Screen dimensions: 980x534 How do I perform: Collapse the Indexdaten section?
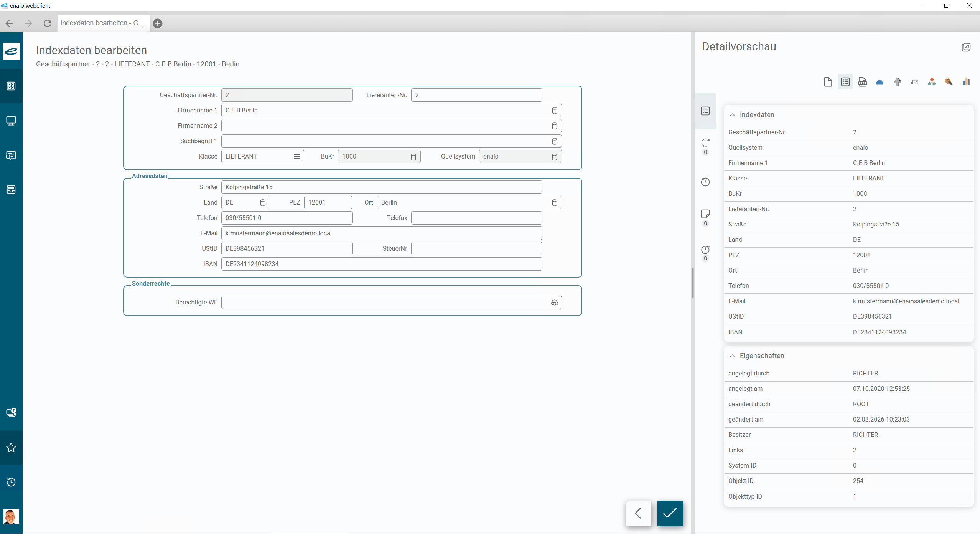[x=732, y=115]
